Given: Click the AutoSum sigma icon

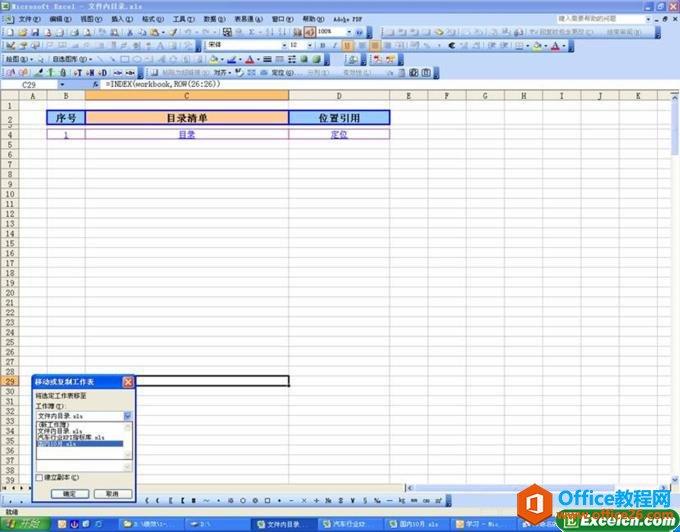Looking at the screenshot, I should point(252,32).
